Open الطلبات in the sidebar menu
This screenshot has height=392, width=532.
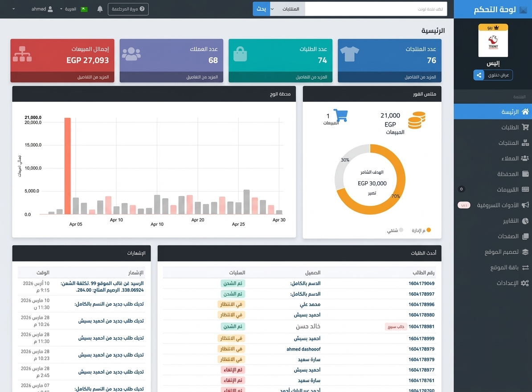click(x=510, y=127)
